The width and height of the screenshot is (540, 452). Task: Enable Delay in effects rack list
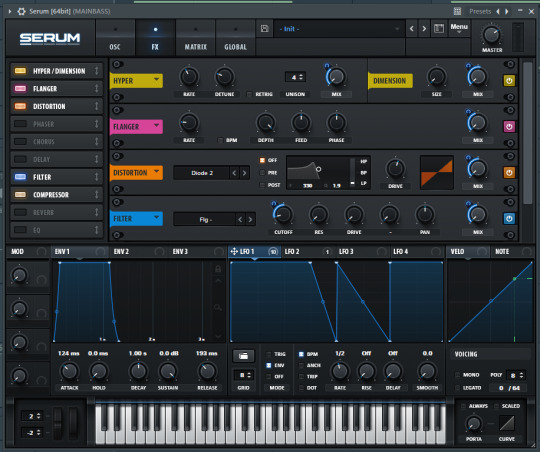click(20, 159)
